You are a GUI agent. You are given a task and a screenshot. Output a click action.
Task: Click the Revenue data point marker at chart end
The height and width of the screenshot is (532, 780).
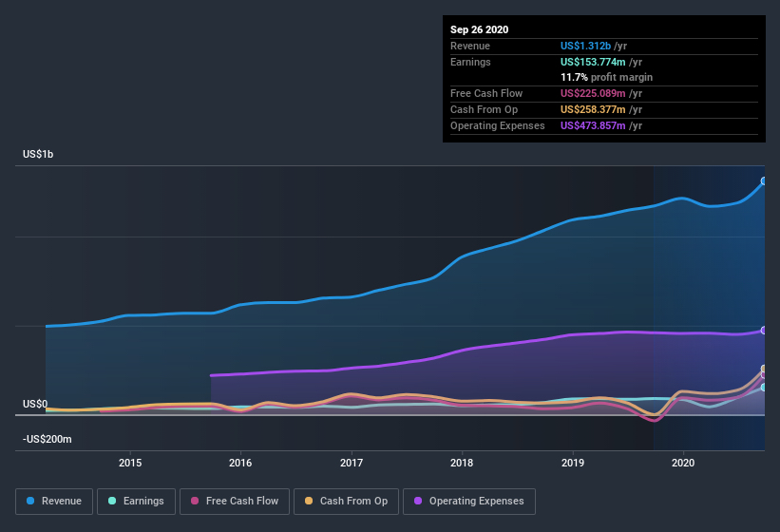pyautogui.click(x=764, y=181)
